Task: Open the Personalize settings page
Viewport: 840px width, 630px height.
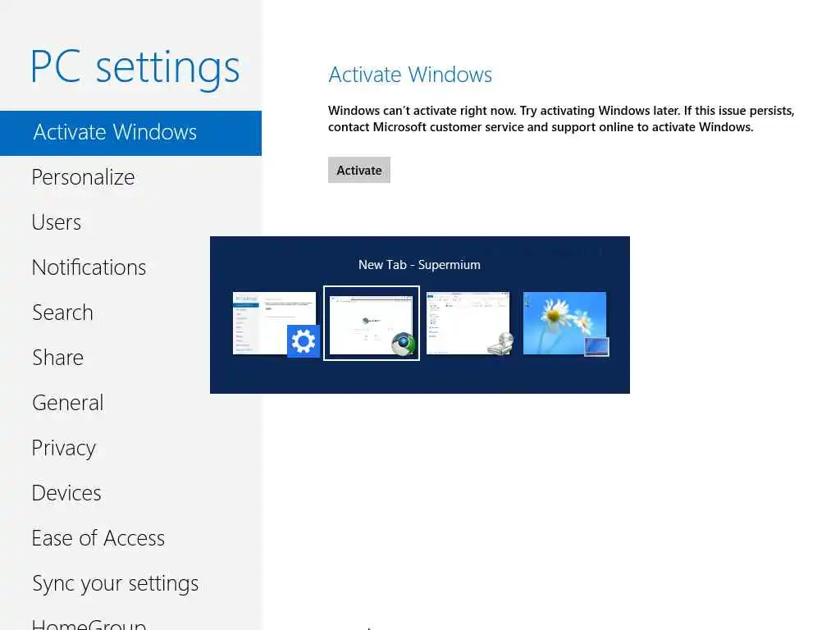Action: click(83, 177)
